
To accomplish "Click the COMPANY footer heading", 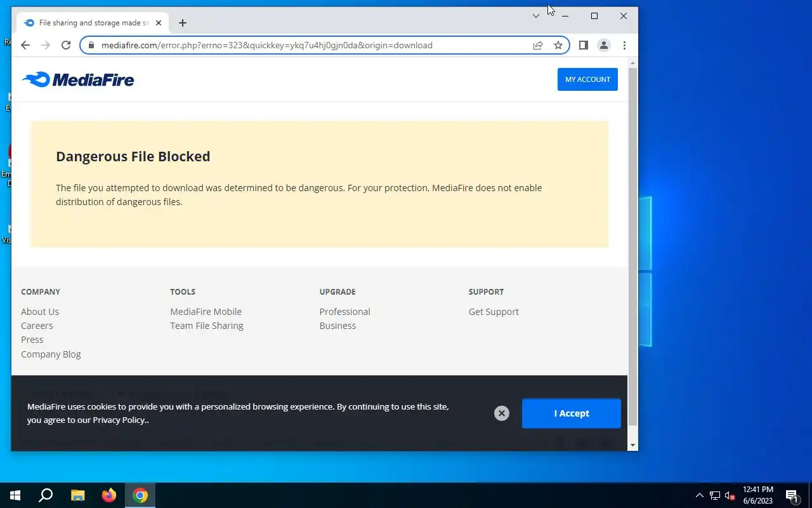I will 41,292.
